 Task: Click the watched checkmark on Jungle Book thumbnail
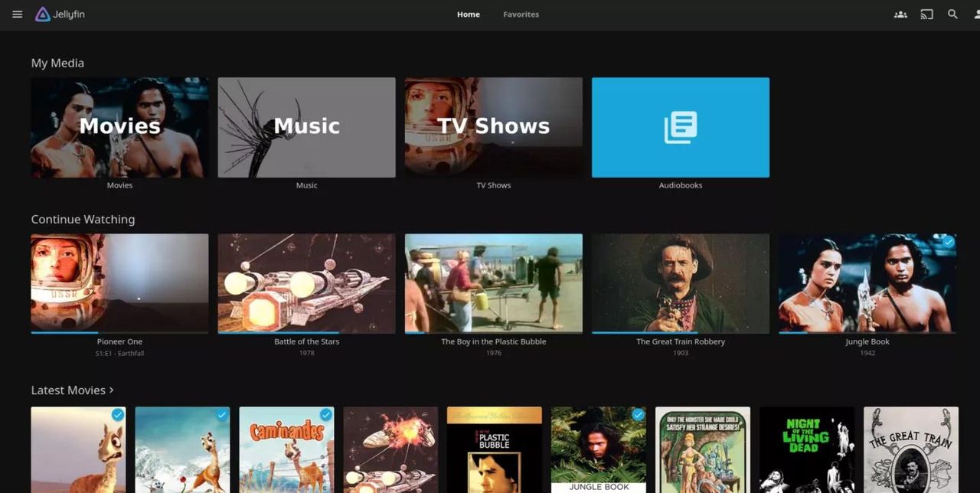coord(949,242)
